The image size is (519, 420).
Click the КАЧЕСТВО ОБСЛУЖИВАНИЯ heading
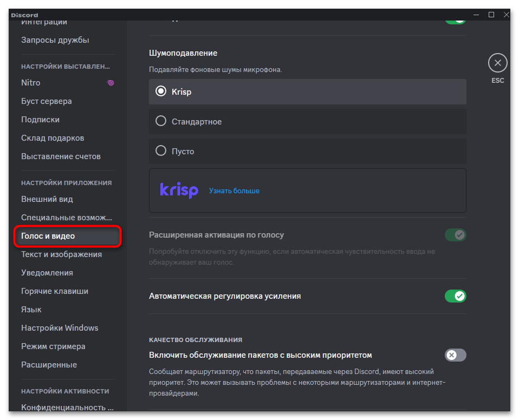pos(196,340)
